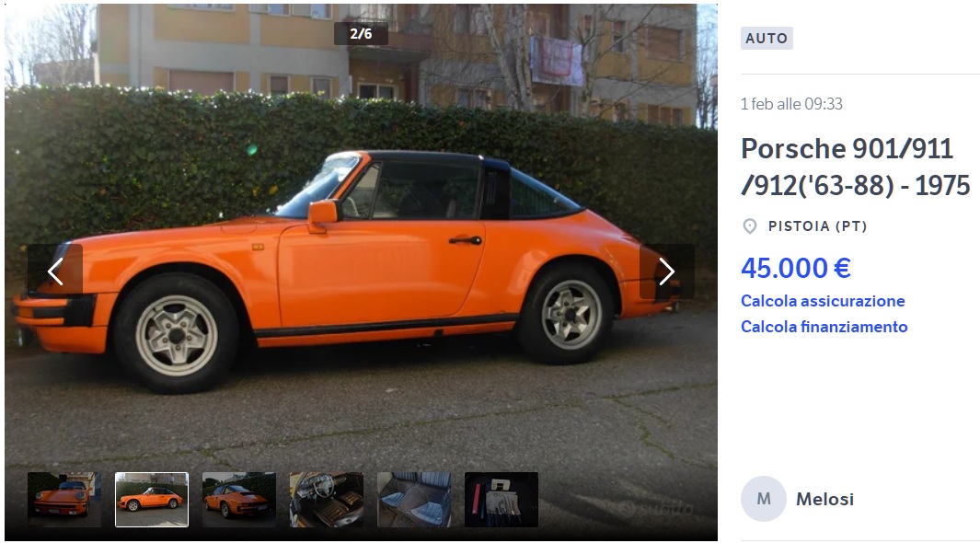Screen dimensions: 980x543
Task: Select the AUTO category tag
Action: pos(767,38)
